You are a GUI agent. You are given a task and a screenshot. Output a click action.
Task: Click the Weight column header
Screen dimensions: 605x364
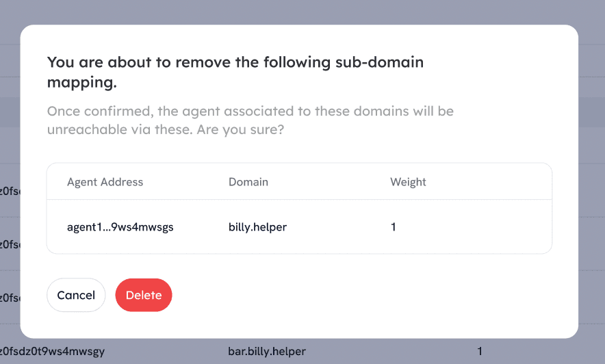408,182
